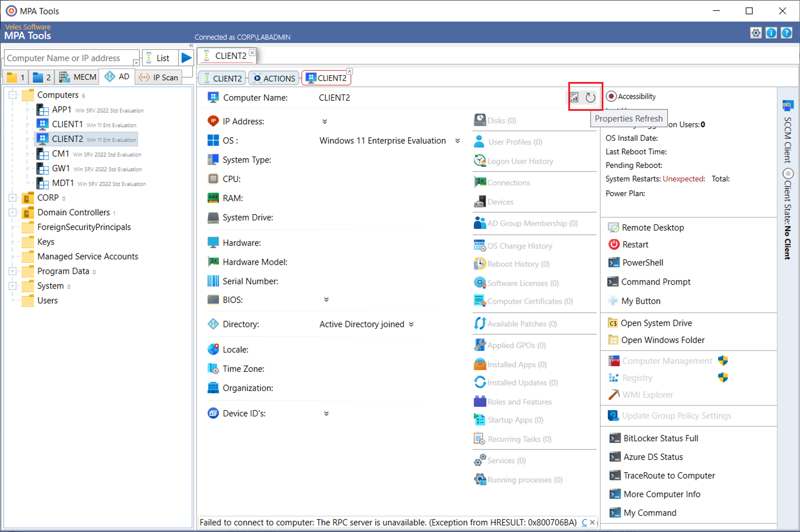
Task: Close the red-outlined CLIENT2 subtab
Action: [x=349, y=71]
